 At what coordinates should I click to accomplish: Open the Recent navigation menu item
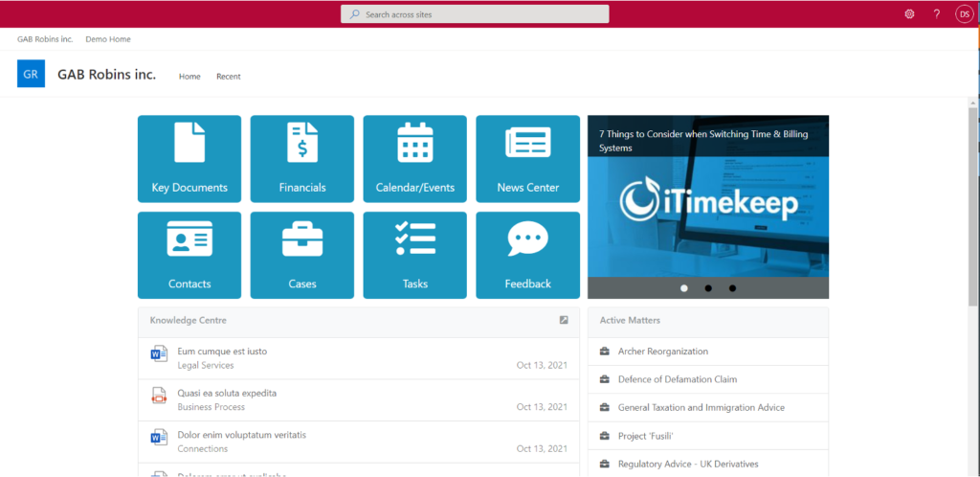(x=228, y=77)
